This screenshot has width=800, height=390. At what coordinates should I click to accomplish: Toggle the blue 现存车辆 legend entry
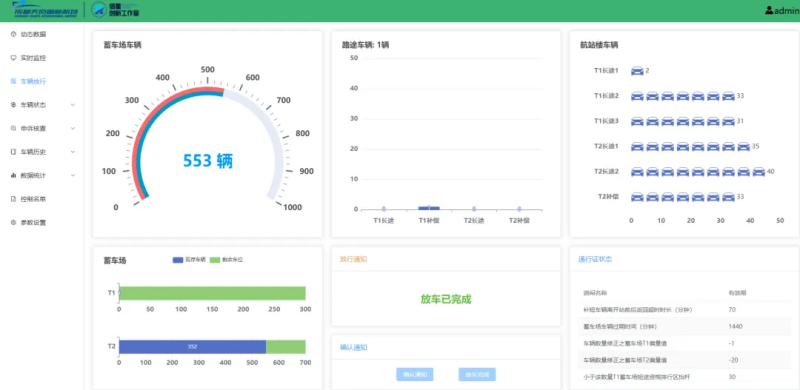[189, 260]
